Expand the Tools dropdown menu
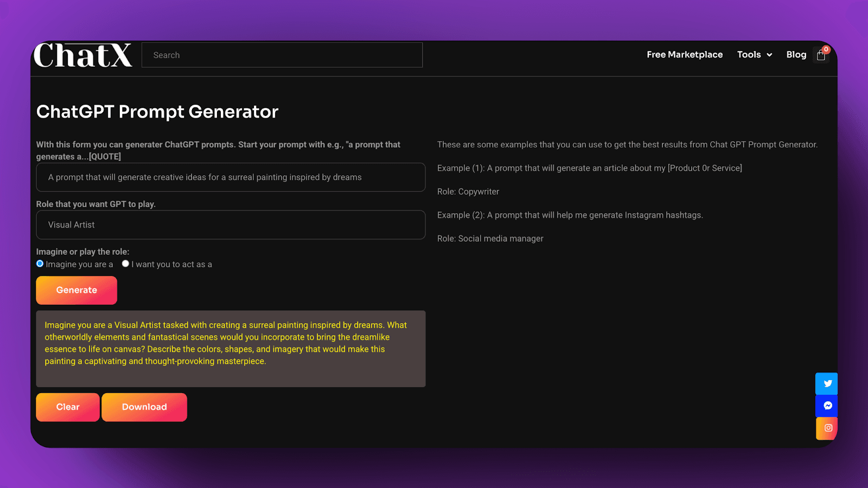The width and height of the screenshot is (868, 488). click(x=754, y=55)
